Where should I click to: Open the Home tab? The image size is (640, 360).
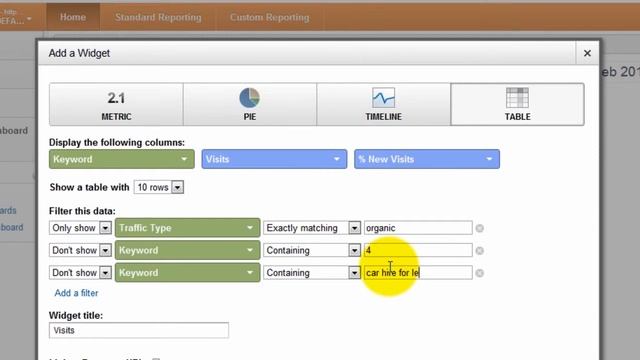click(x=73, y=17)
